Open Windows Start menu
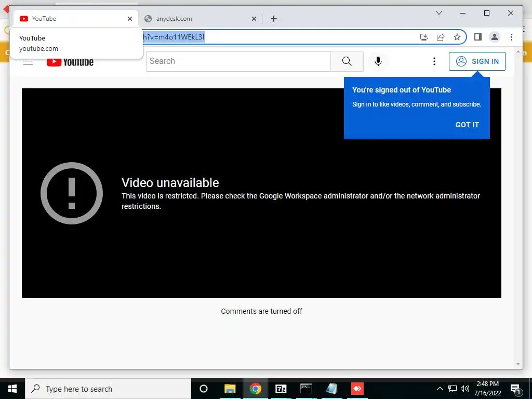 12,389
